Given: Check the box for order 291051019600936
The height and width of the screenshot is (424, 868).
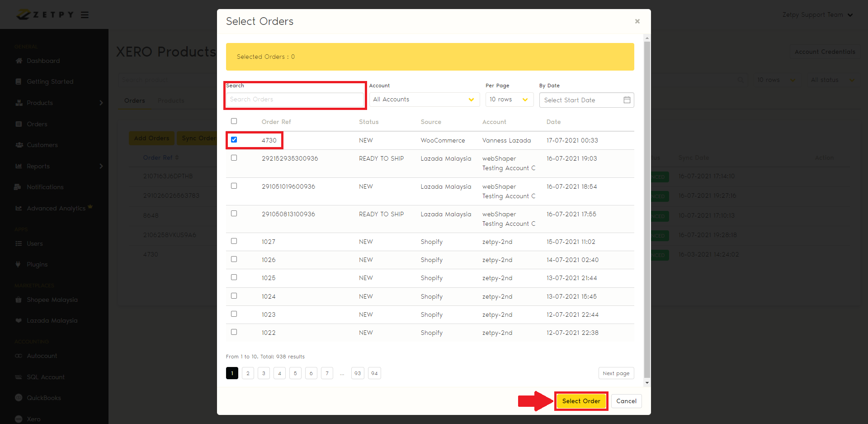Looking at the screenshot, I should click(234, 186).
